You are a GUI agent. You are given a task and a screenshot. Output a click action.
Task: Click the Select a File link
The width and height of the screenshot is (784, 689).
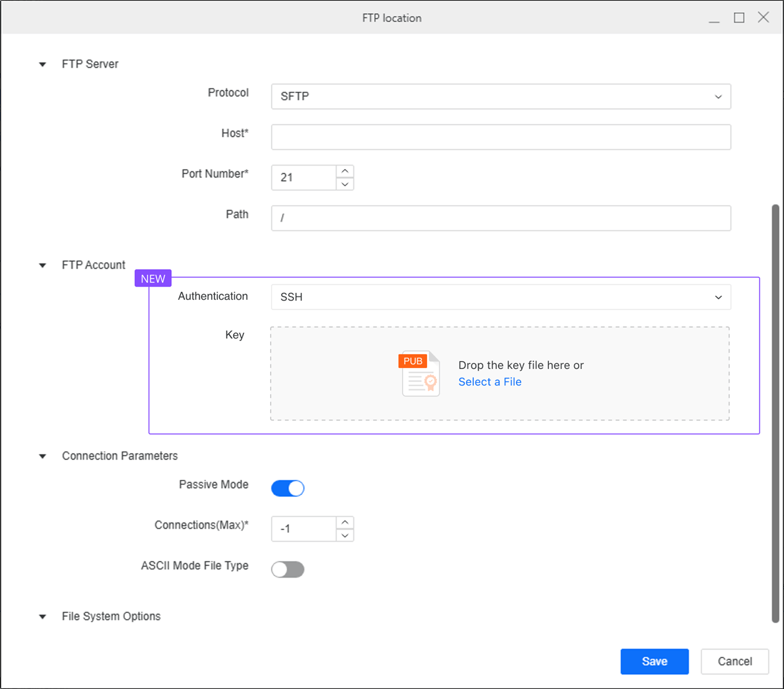click(489, 382)
